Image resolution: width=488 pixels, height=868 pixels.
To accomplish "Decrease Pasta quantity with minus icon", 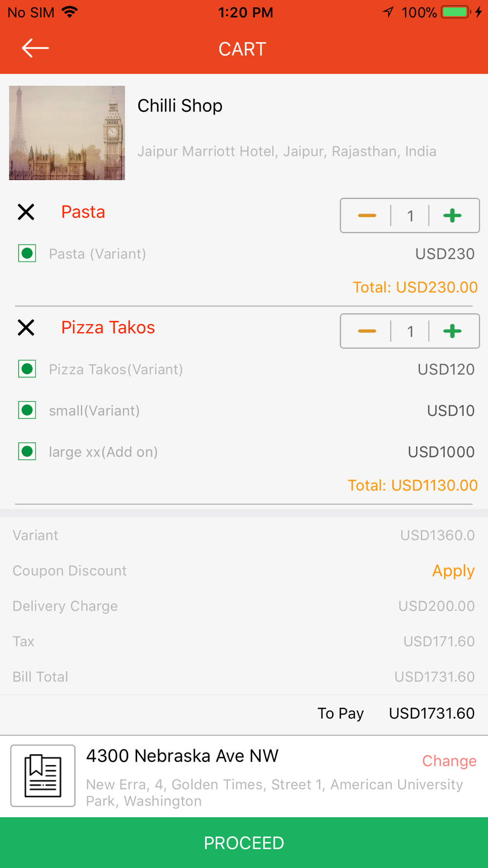I will [x=366, y=215].
